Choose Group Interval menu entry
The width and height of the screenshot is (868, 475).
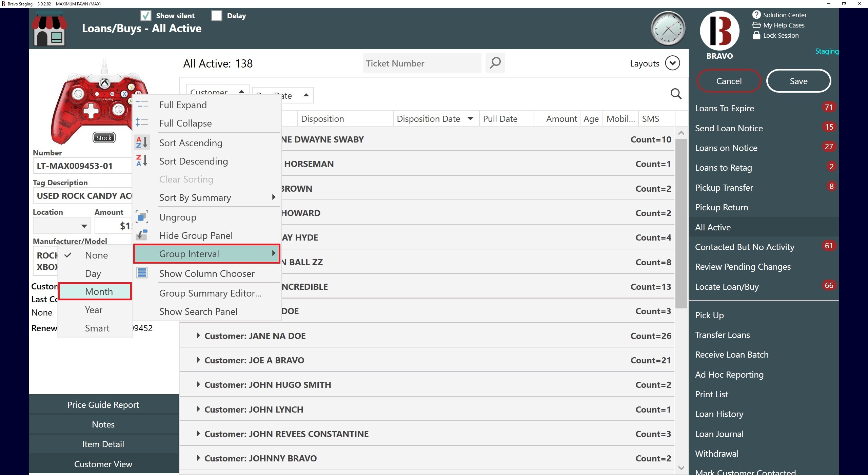point(207,254)
